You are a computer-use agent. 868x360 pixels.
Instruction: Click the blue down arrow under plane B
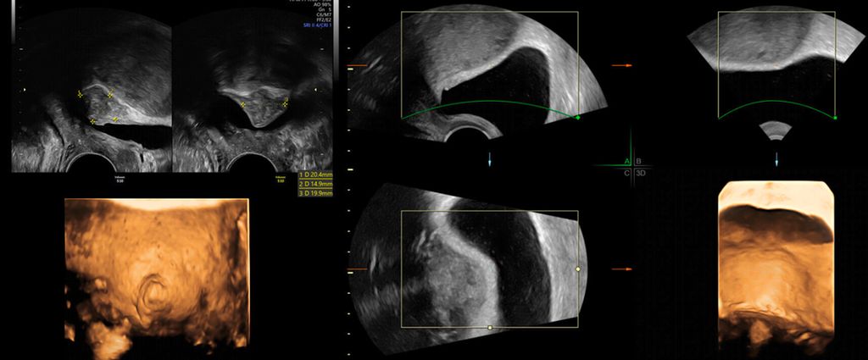(x=776, y=159)
